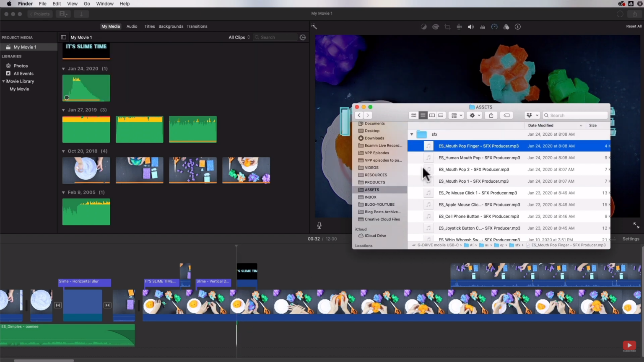Show the clip information inspector

(x=518, y=26)
